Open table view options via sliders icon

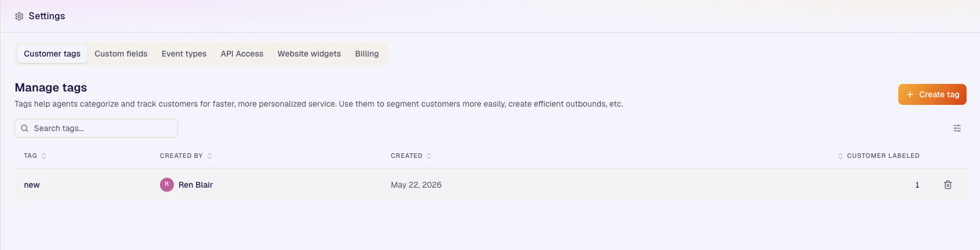point(957,128)
